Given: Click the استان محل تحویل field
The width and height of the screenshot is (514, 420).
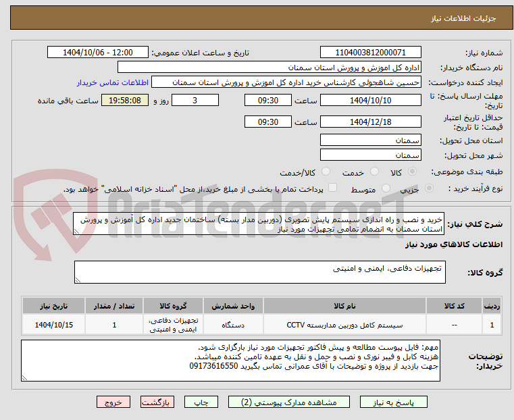Looking at the screenshot, I should [x=370, y=140].
